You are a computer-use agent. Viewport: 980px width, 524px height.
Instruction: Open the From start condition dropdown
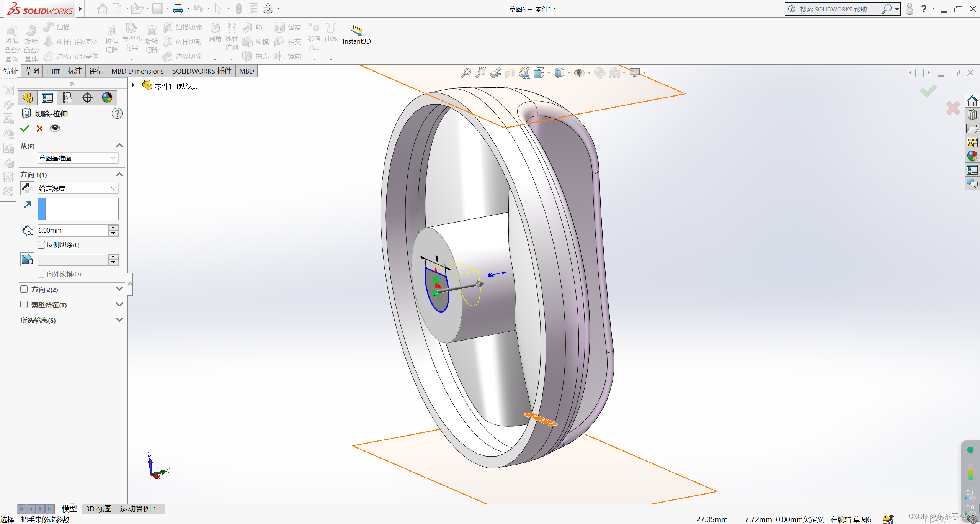point(78,158)
